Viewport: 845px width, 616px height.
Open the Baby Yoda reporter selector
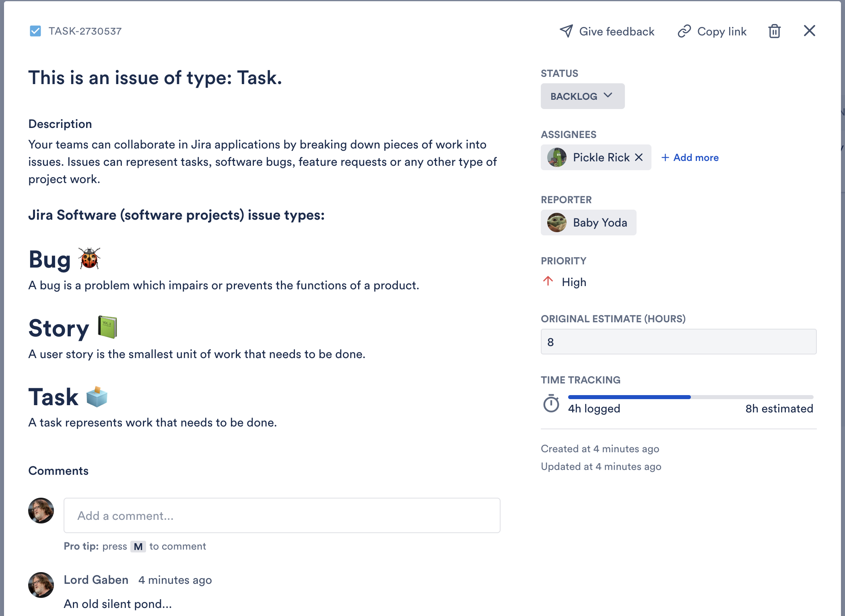(588, 223)
